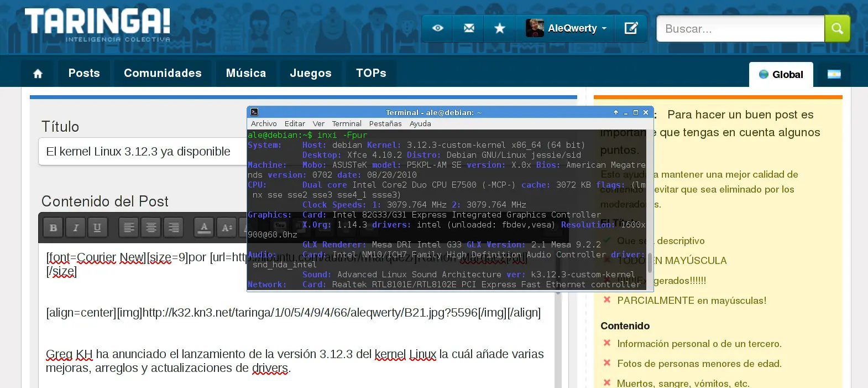Viewport: 868px width, 388px height.
Task: Click 'Muertos, sangre, vómitos, etc.' text
Action: [683, 383]
